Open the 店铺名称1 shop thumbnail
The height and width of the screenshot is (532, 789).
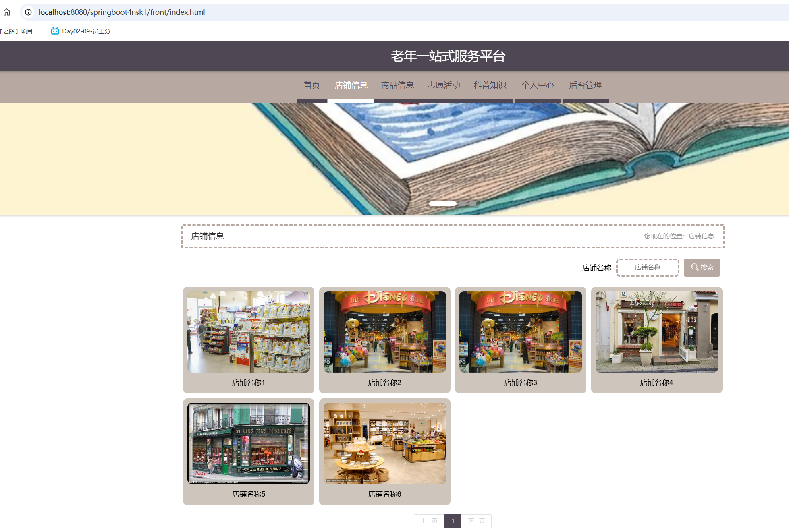click(x=248, y=331)
